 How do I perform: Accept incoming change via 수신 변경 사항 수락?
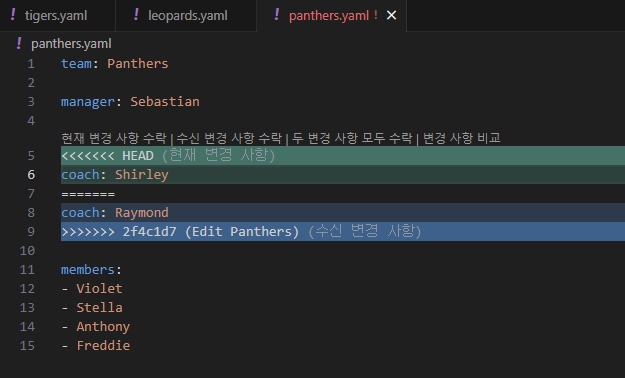pyautogui.click(x=229, y=138)
